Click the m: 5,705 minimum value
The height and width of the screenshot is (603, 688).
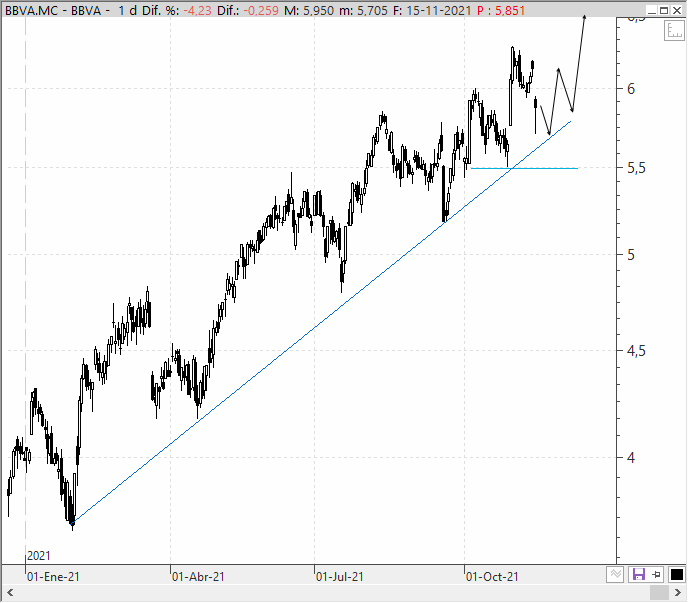(x=363, y=10)
